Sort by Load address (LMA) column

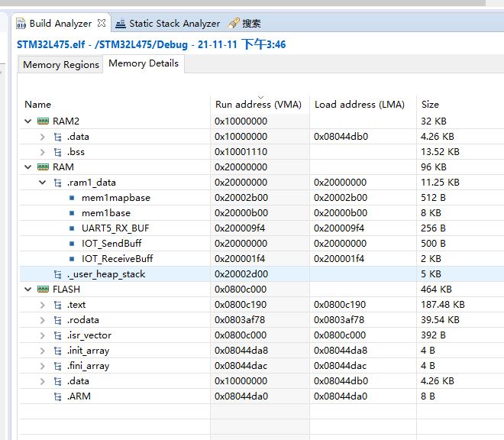point(363,105)
